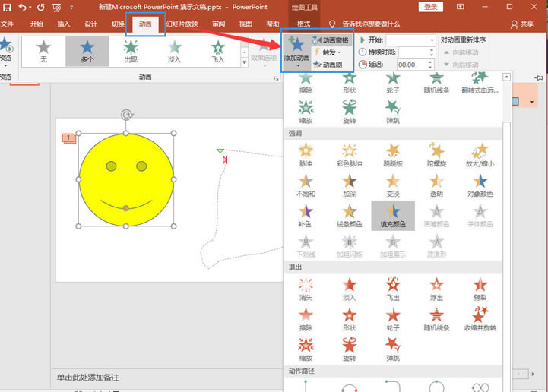Choose the 收缩并旋转 exit animation
The width and height of the screenshot is (548, 392).
480,318
